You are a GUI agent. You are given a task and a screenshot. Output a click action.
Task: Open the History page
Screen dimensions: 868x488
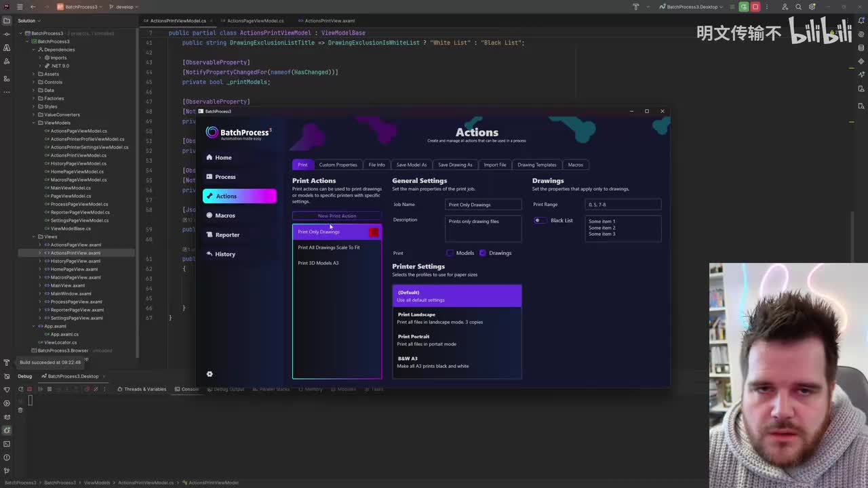pos(239,254)
